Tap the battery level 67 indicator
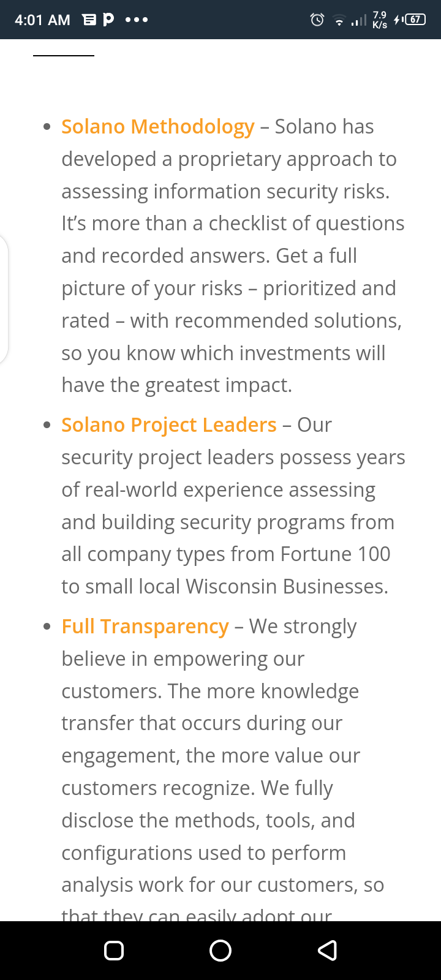The height and width of the screenshot is (980, 441). point(416,20)
